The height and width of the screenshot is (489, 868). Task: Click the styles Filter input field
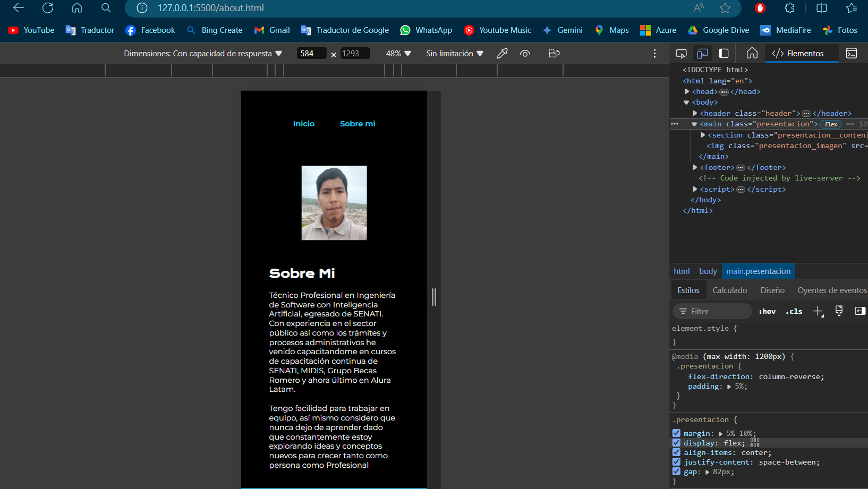pos(712,312)
